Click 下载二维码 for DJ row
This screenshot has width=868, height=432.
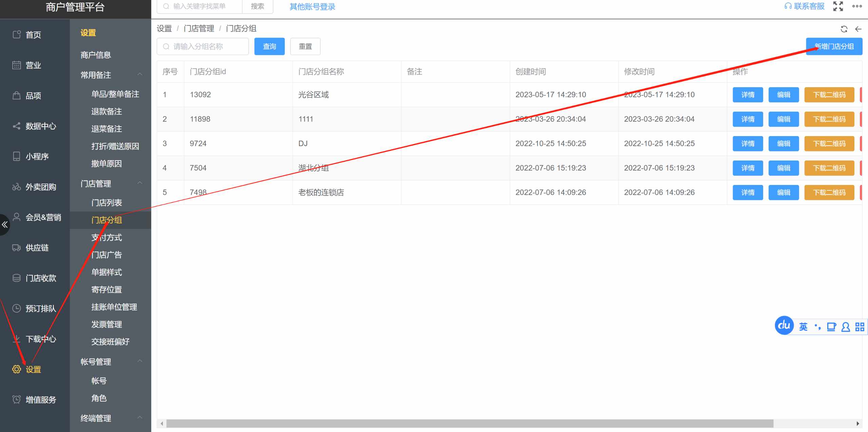(x=829, y=144)
